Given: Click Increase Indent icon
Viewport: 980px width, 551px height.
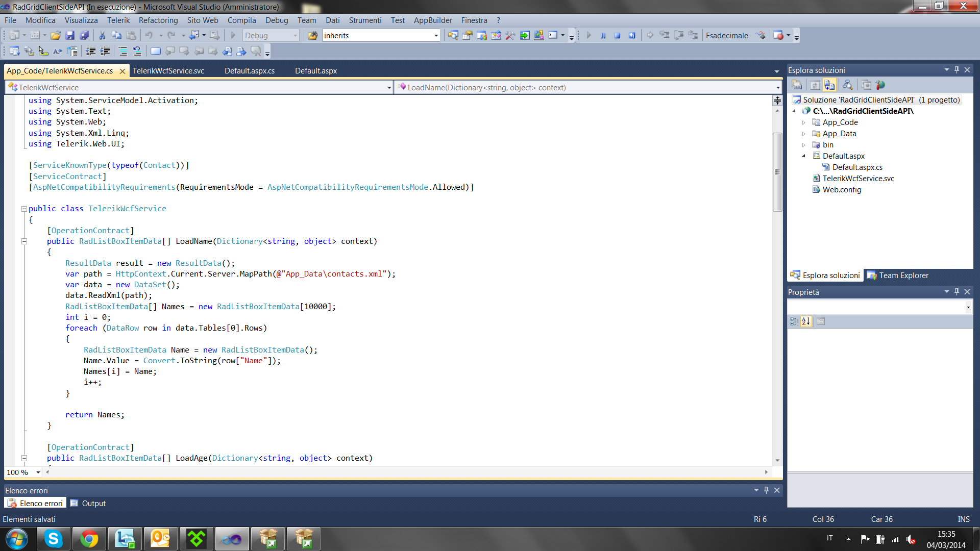Looking at the screenshot, I should [105, 51].
